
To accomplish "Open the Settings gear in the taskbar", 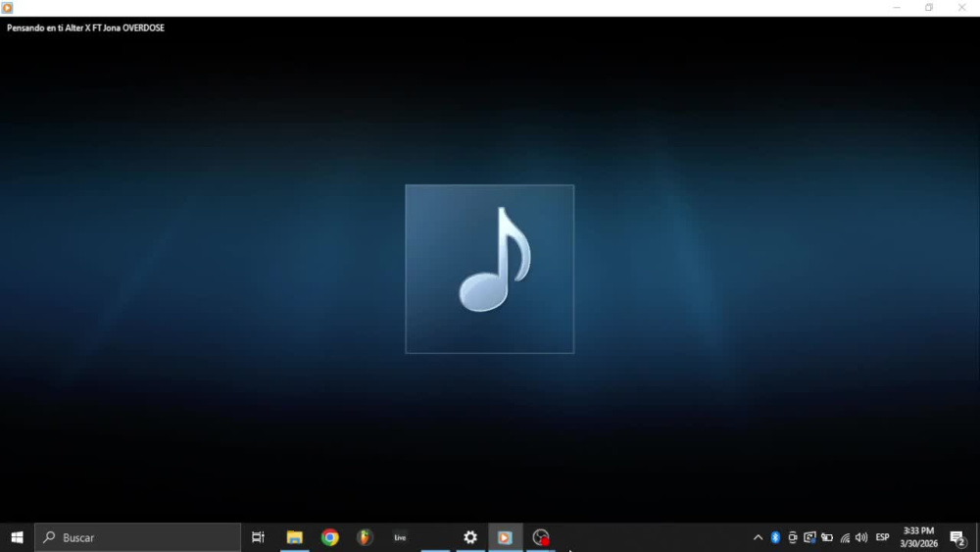I will point(470,537).
